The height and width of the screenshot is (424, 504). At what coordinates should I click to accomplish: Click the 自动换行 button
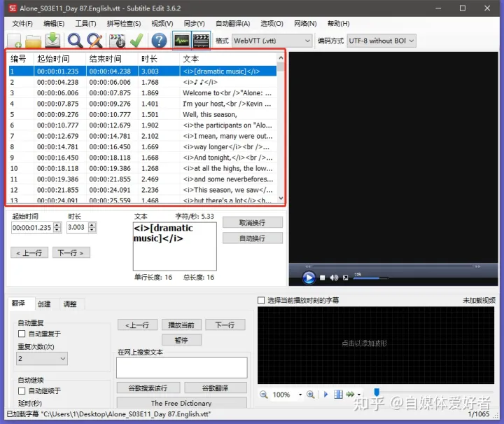253,238
